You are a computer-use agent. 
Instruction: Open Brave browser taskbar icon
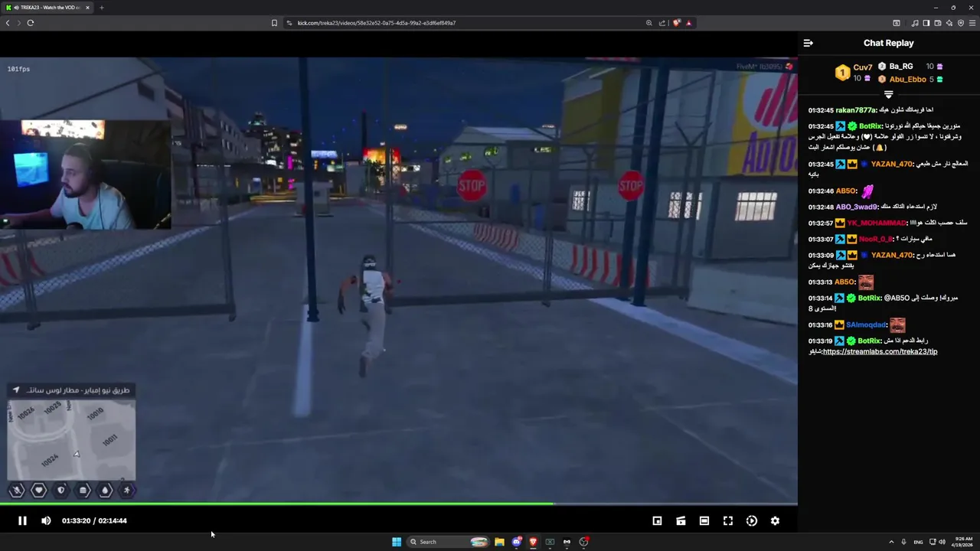pos(533,542)
